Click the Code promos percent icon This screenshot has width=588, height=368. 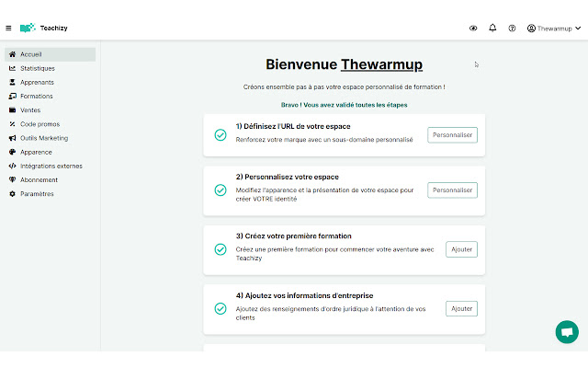pos(12,124)
